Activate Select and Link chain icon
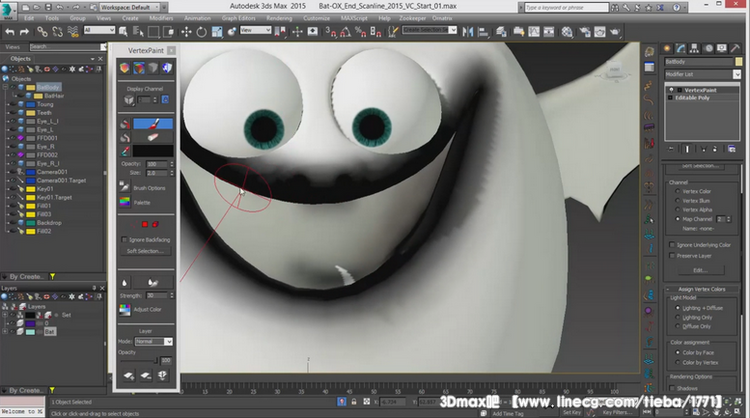This screenshot has width=750, height=418. (x=42, y=32)
